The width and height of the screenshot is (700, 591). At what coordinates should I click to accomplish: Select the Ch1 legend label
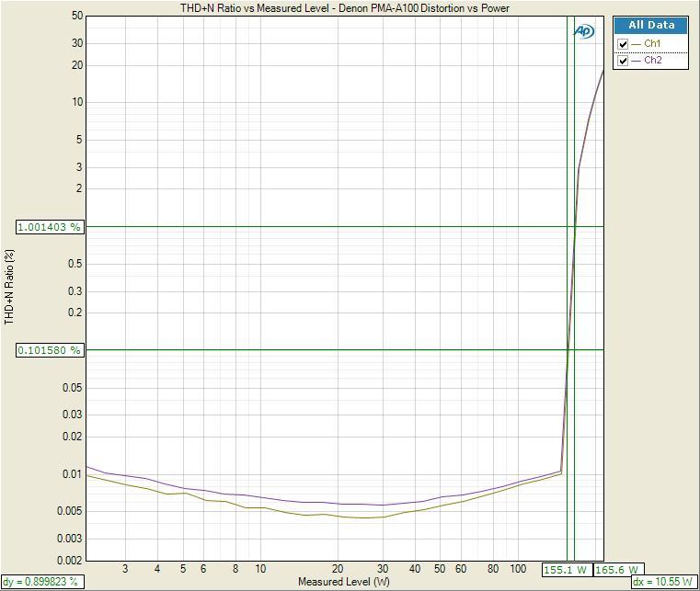[x=652, y=44]
